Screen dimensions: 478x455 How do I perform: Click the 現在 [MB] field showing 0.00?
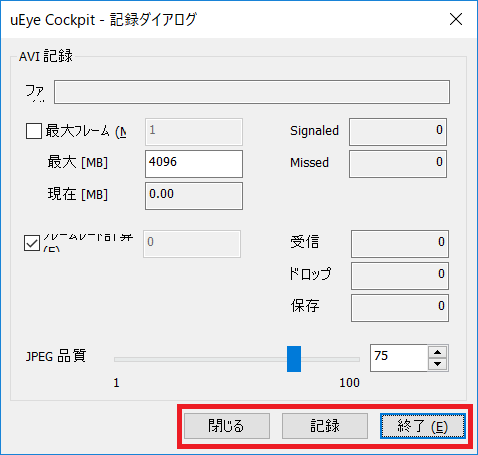point(194,196)
